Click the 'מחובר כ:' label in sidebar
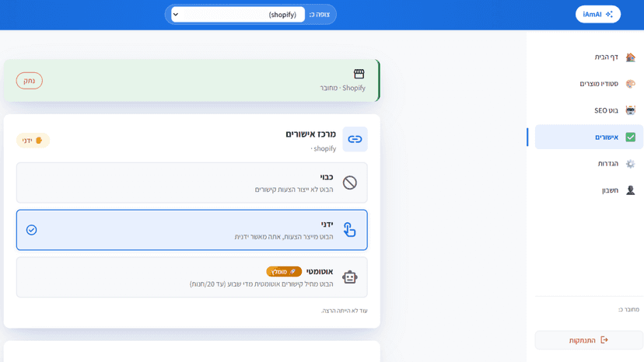The height and width of the screenshot is (362, 644). click(628, 309)
